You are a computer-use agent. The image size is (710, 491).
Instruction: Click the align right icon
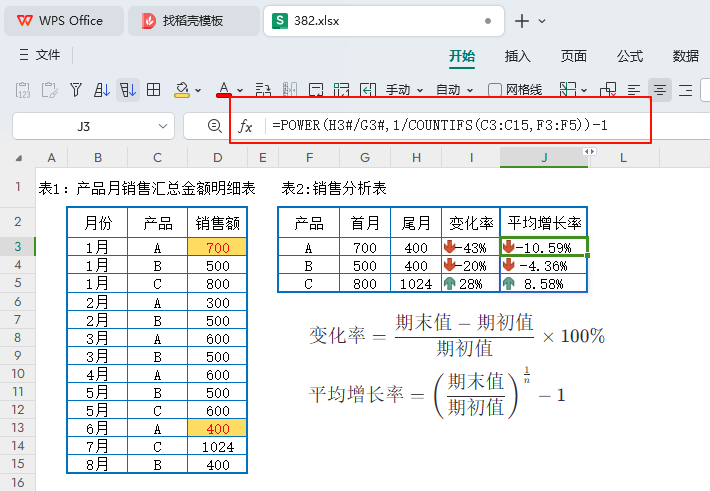(686, 90)
